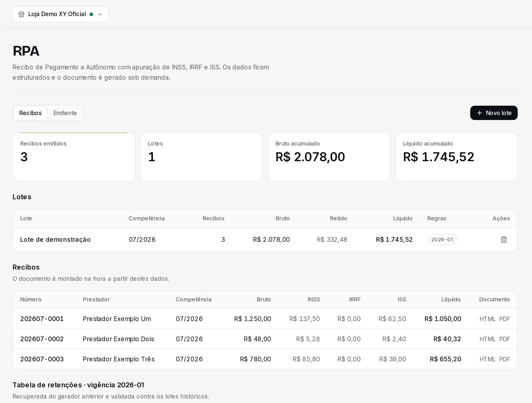The height and width of the screenshot is (403, 532).
Task: Click Prestador Exemplo Três name
Action: tap(119, 359)
